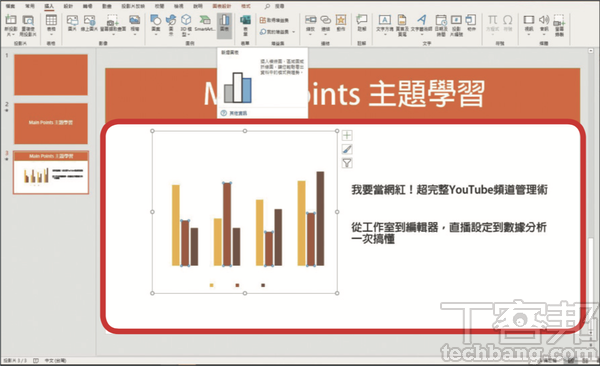This screenshot has height=366, width=600.
Task: Switch to Slide Show (投影片放映) tab
Action: (133, 6)
